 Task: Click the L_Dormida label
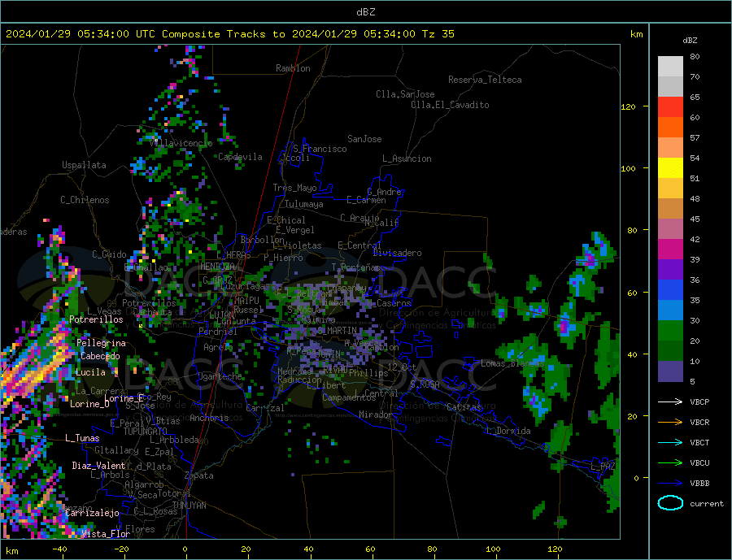click(x=509, y=431)
